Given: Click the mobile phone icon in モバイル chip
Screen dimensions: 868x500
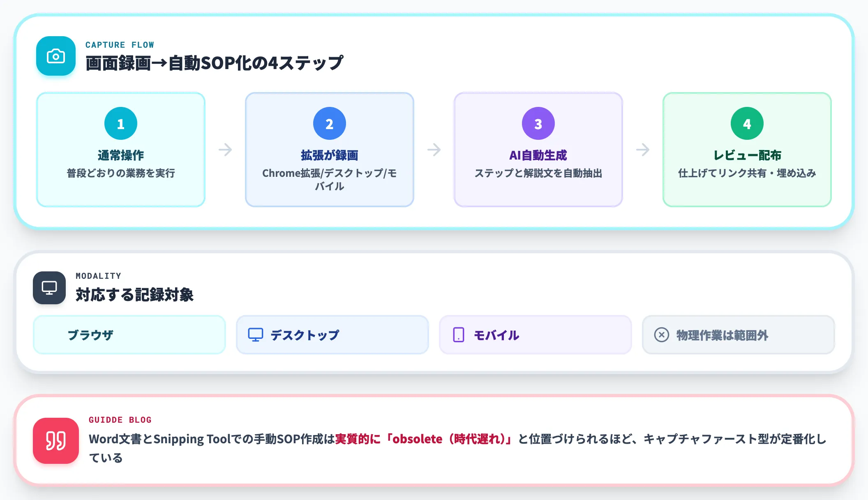Looking at the screenshot, I should tap(459, 335).
